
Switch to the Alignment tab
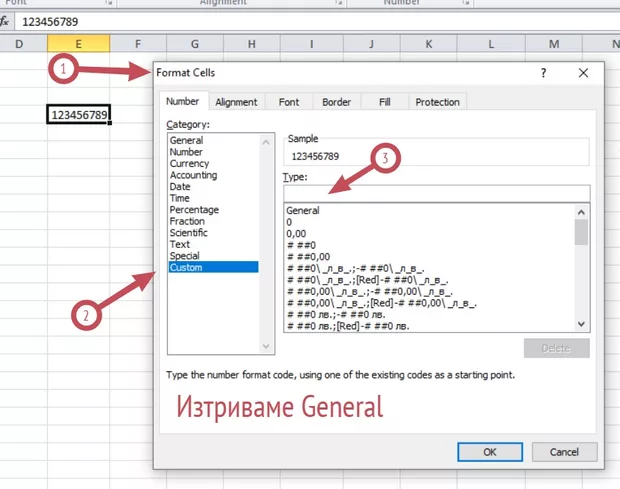click(236, 102)
